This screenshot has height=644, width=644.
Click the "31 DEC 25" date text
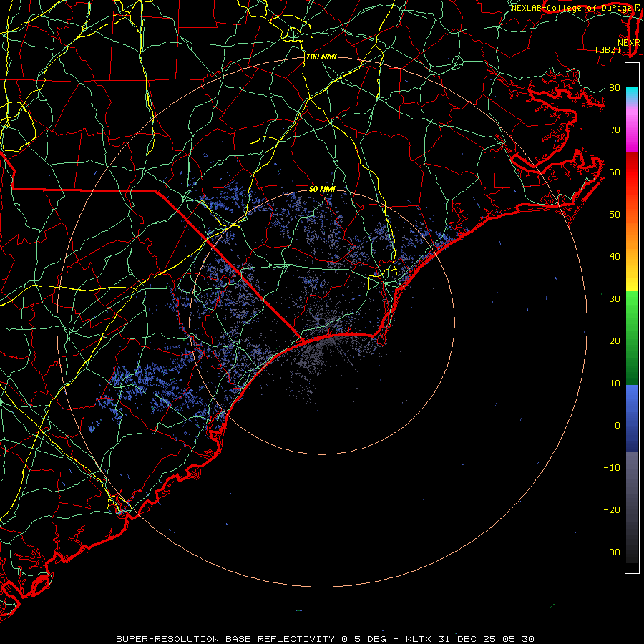[x=467, y=639]
